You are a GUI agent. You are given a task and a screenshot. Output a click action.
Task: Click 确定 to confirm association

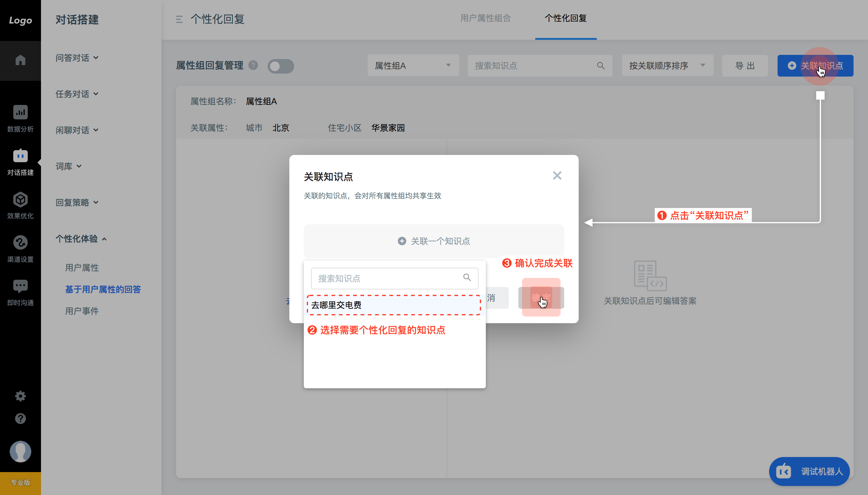click(541, 298)
